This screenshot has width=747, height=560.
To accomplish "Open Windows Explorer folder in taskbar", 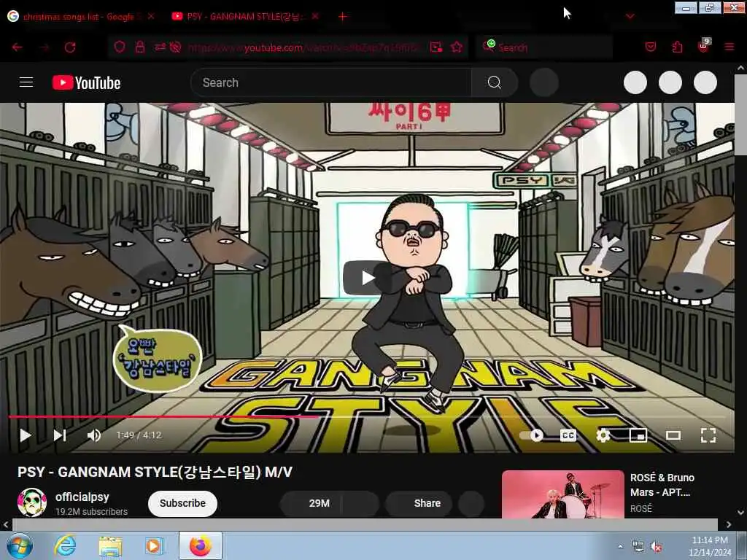I will click(x=110, y=545).
